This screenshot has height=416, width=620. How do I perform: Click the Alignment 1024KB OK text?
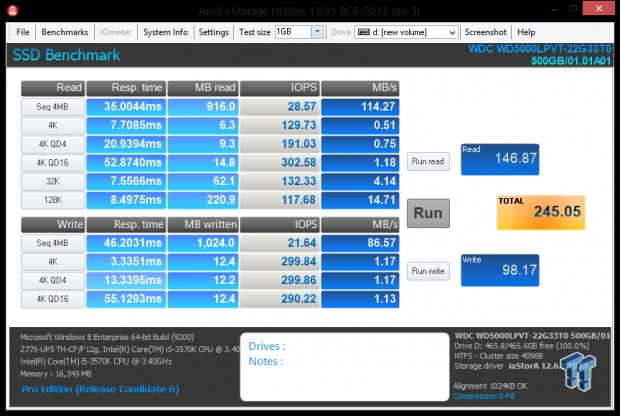(x=490, y=386)
